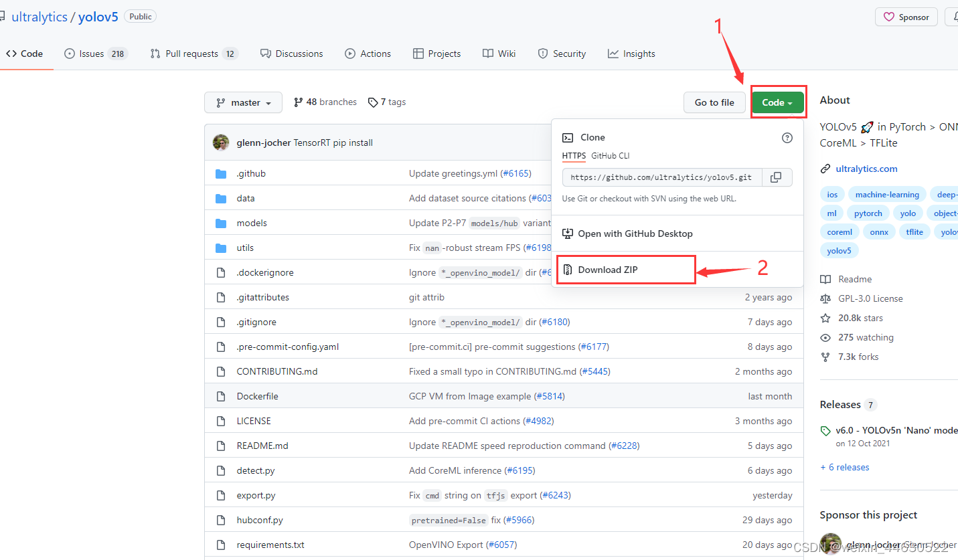Click the GPL-3.0 License scale icon
The height and width of the screenshot is (560, 958).
click(825, 299)
